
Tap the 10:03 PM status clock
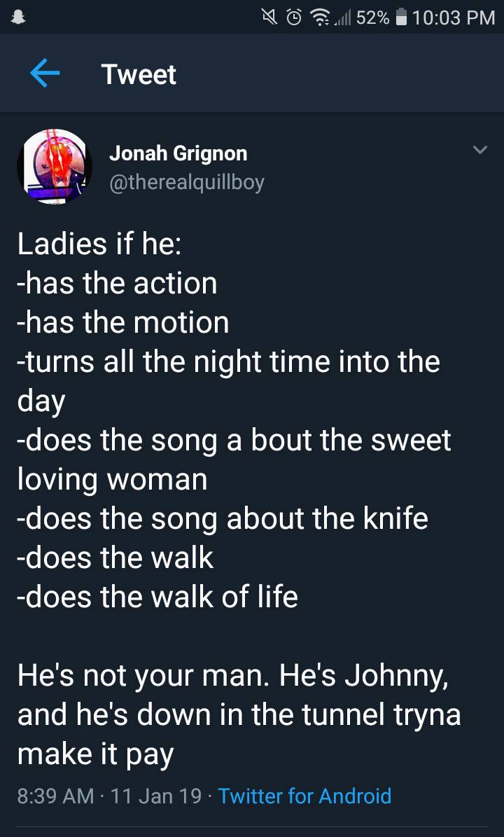453,18
